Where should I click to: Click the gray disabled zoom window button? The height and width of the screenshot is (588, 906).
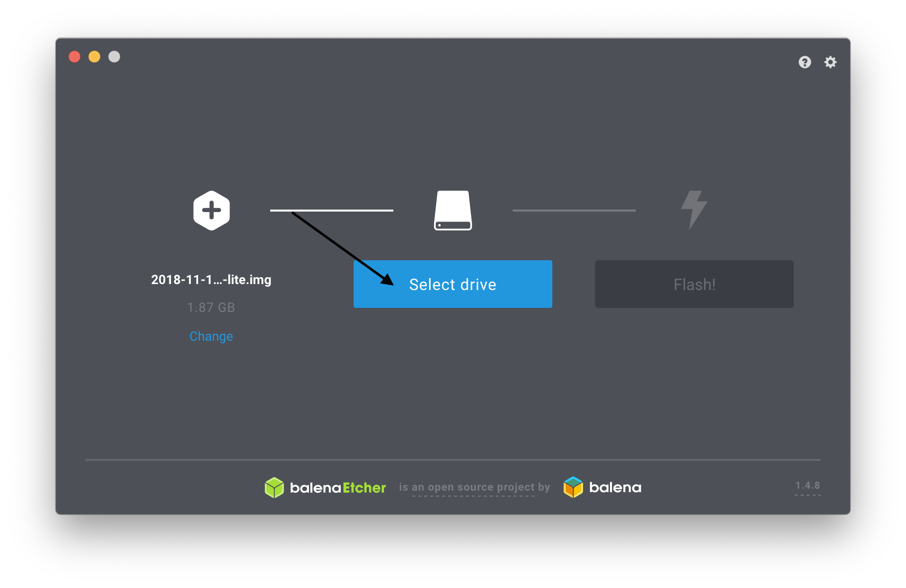click(x=114, y=57)
